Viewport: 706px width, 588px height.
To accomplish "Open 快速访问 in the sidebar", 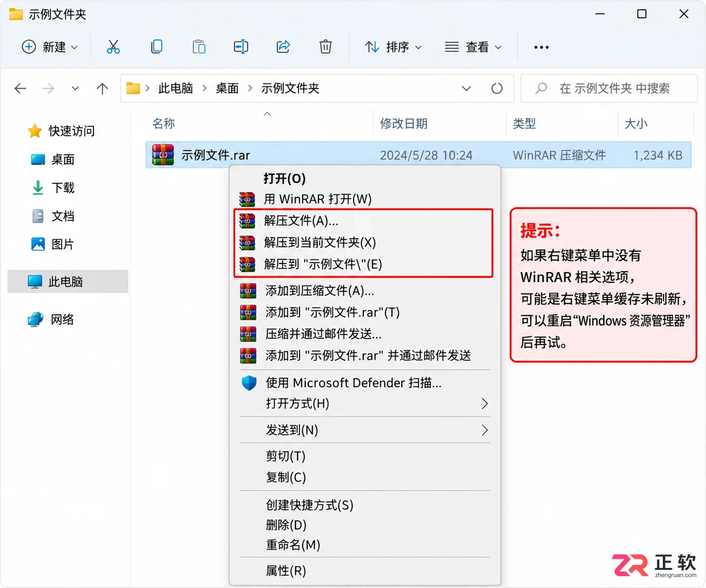I will [62, 131].
